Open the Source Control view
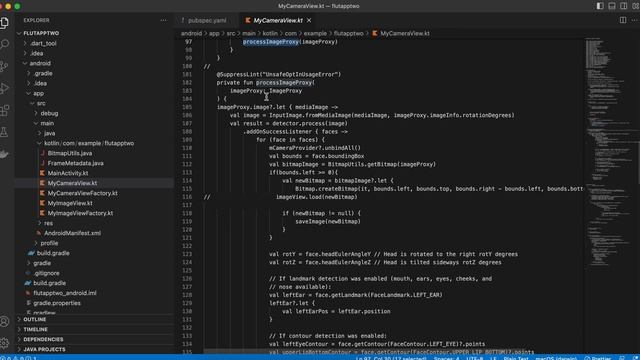Screen dimensions: 640x360 pos(4,66)
